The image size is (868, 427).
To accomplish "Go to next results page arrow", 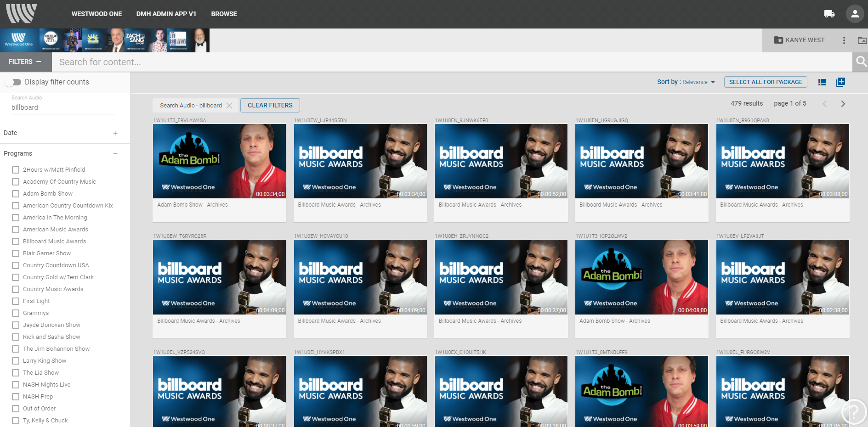I will (x=843, y=104).
